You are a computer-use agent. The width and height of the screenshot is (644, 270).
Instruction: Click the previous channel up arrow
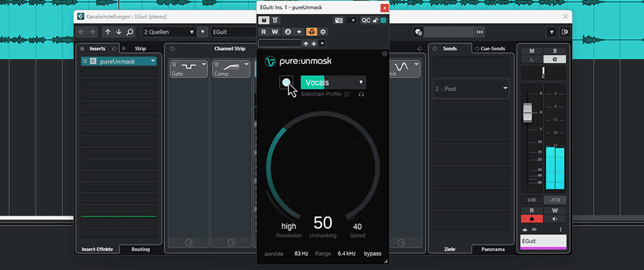(108, 32)
